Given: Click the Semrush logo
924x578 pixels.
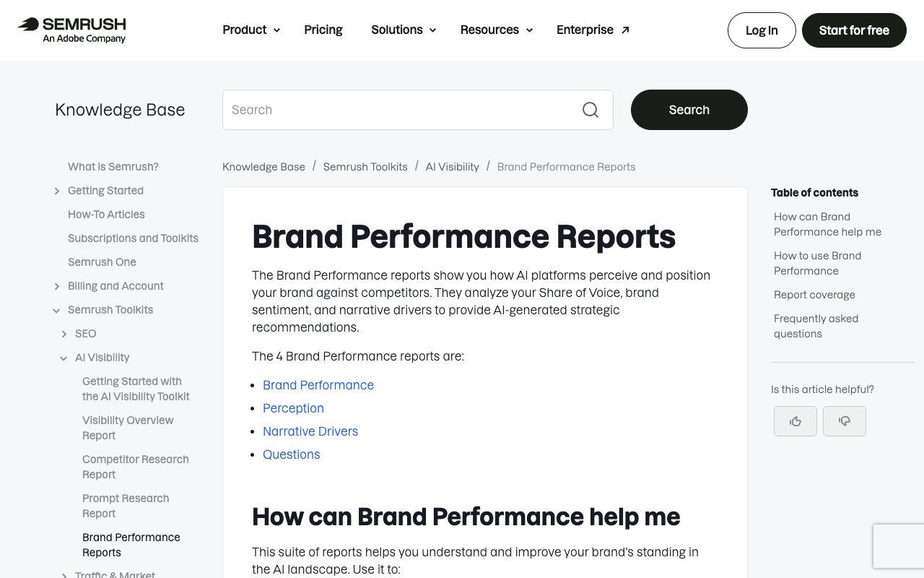Looking at the screenshot, I should (x=71, y=30).
